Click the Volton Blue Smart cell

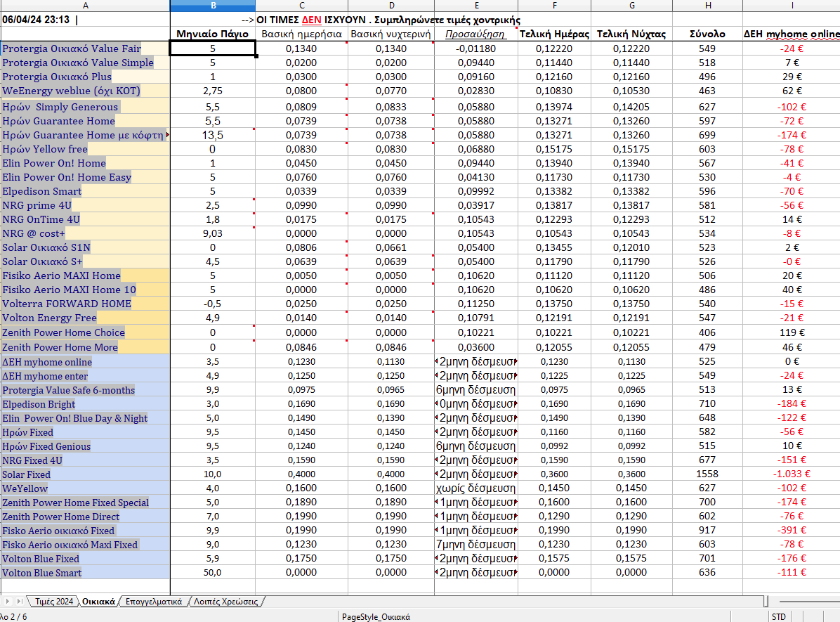(x=42, y=573)
